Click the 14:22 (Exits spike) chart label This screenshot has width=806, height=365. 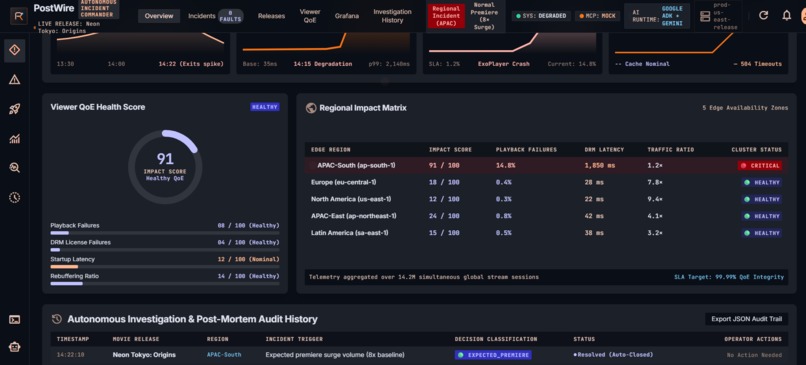pyautogui.click(x=191, y=64)
